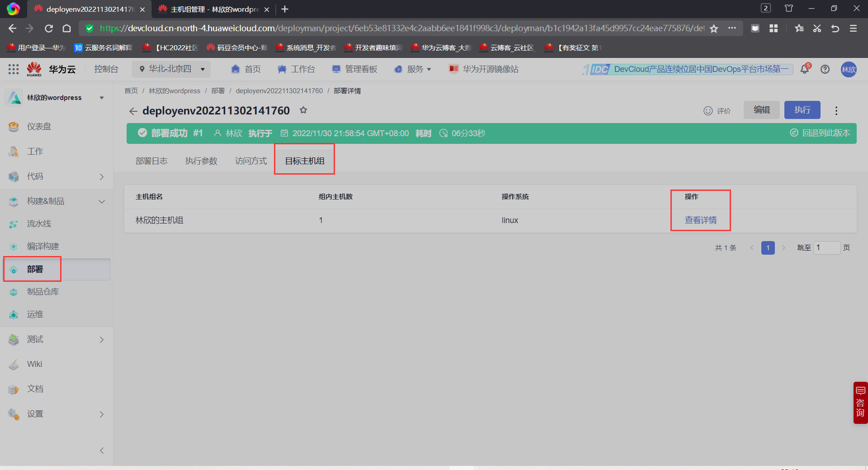
Task: Go back using the arrow beside task title
Action: pos(133,111)
